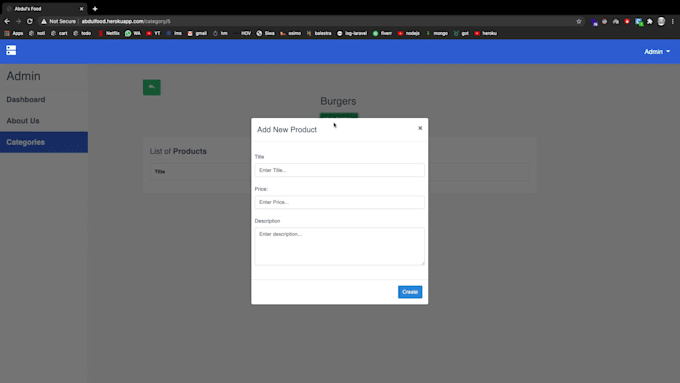Select Categories in the sidebar
Image resolution: width=680 pixels, height=383 pixels.
[x=44, y=142]
